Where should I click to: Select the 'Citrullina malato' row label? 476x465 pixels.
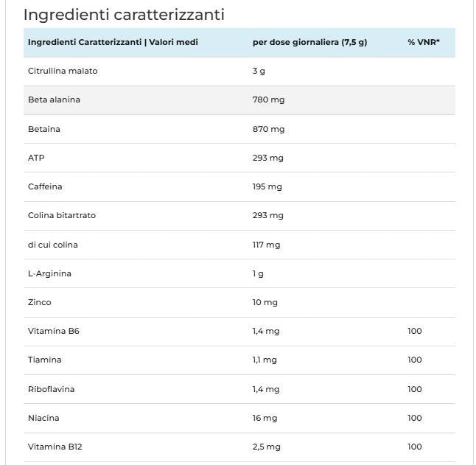click(63, 71)
